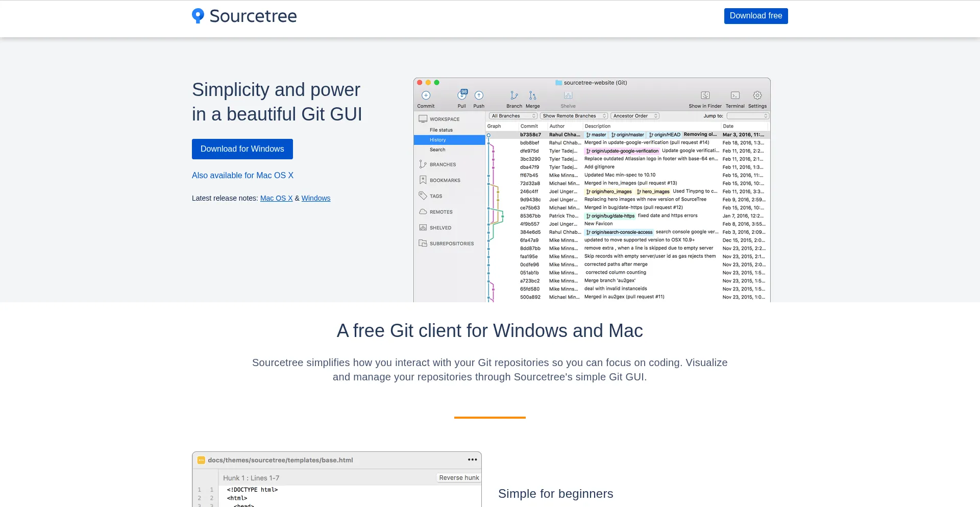Click the Date column header

(728, 126)
